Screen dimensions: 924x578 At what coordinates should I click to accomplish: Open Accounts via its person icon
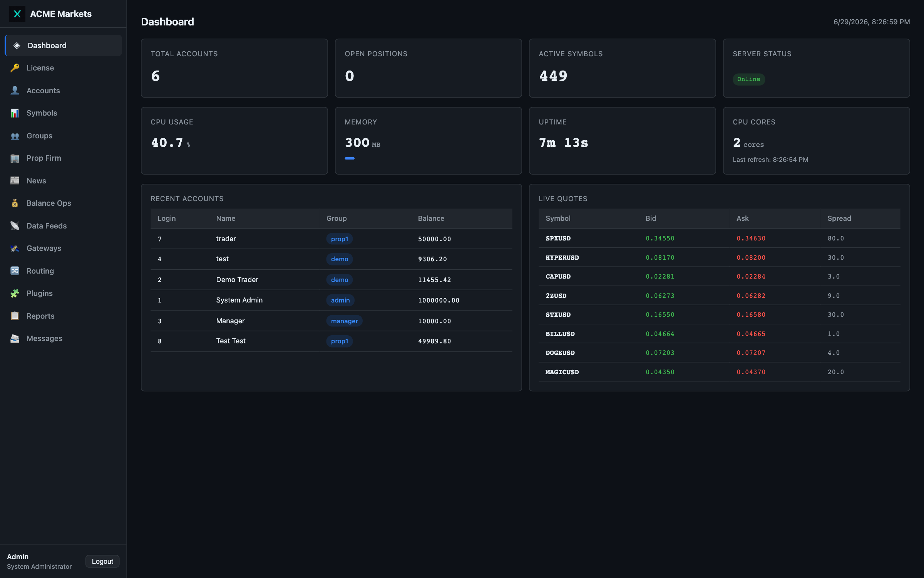pyautogui.click(x=15, y=91)
